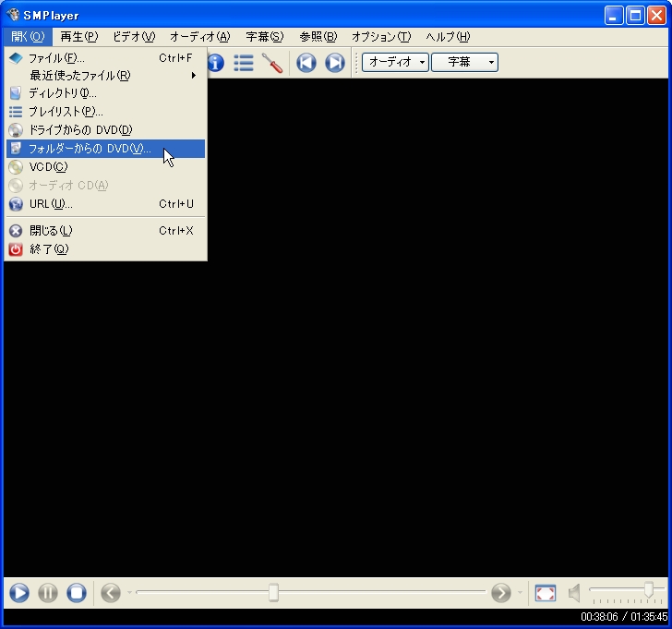Open the 再生(P) menu
The height and width of the screenshot is (629, 672).
(78, 37)
